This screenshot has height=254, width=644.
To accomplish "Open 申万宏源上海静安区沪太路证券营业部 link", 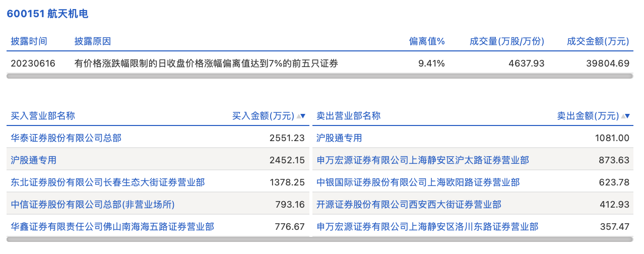I will 423,160.
